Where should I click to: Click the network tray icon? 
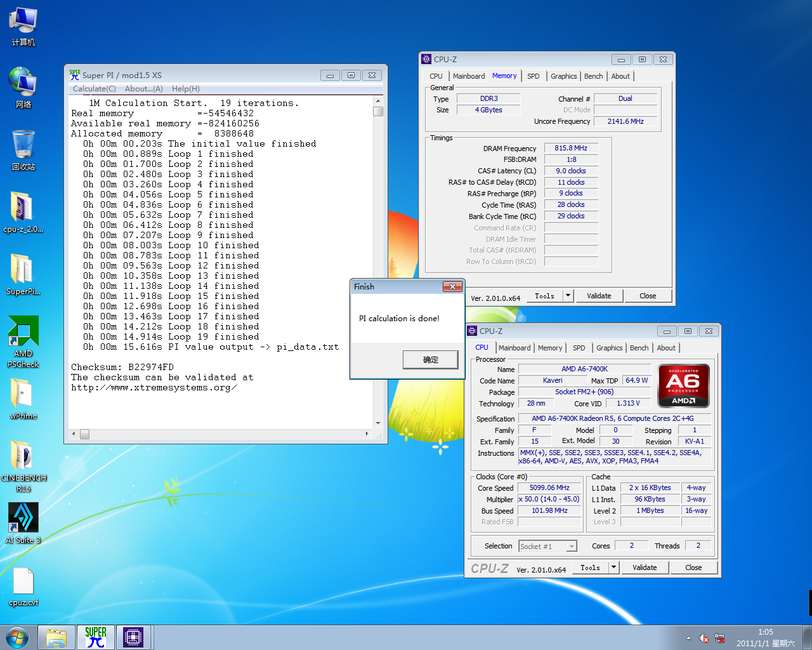[x=720, y=638]
